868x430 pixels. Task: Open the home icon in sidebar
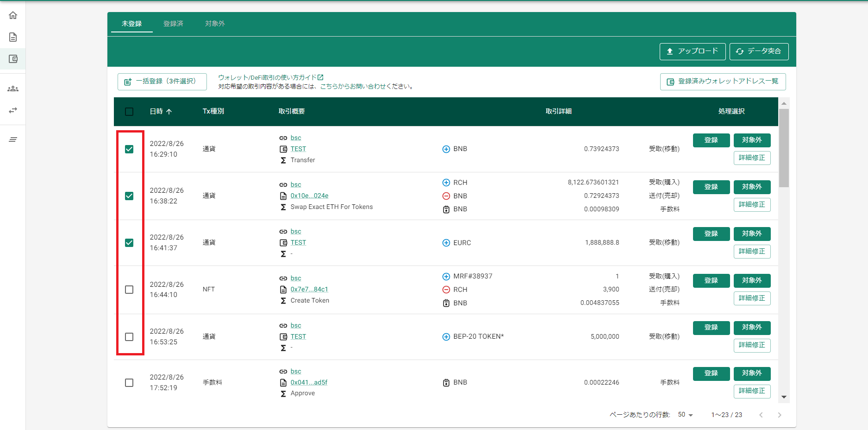point(13,15)
